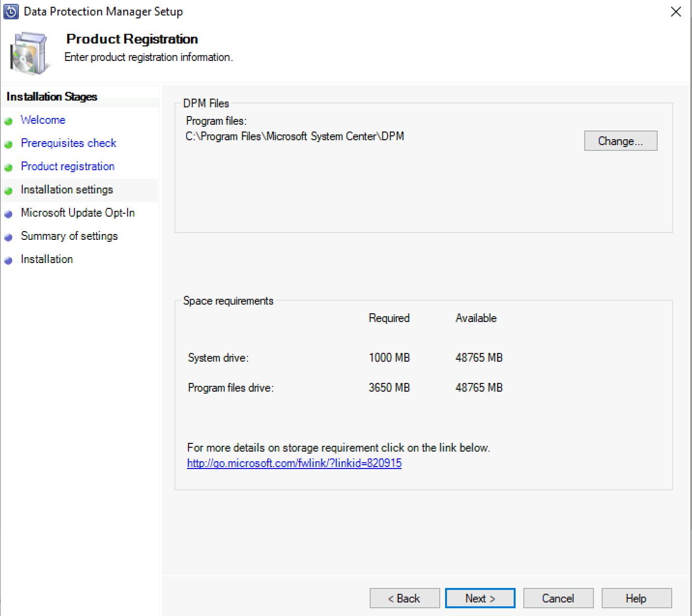This screenshot has height=616, width=692.
Task: Click the program files path text
Action: tap(295, 136)
